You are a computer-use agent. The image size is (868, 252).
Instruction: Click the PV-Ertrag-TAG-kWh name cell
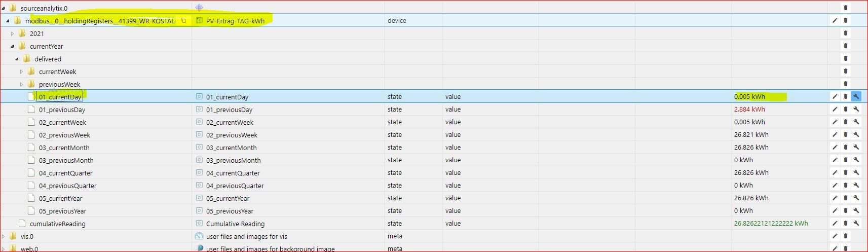tap(235, 21)
